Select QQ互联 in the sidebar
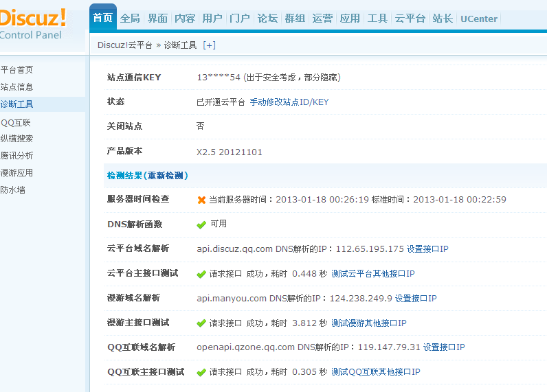 point(16,123)
